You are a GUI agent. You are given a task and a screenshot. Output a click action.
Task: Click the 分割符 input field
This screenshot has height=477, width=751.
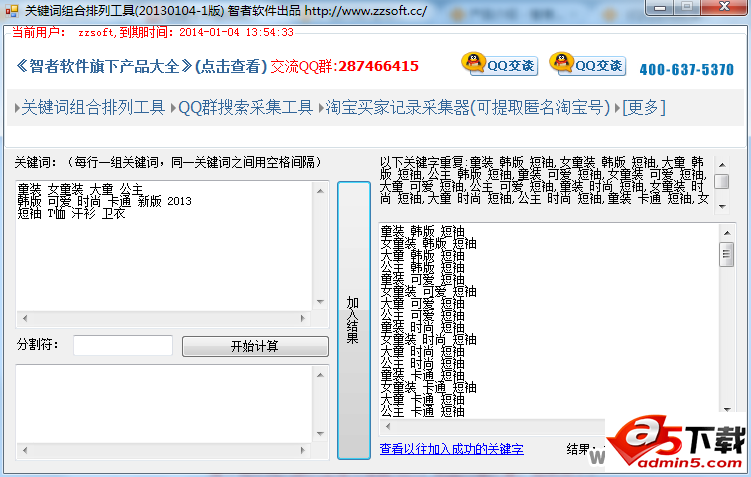point(123,345)
